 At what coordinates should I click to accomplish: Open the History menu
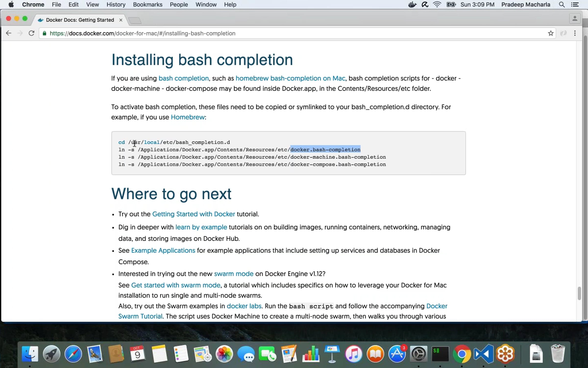[116, 4]
